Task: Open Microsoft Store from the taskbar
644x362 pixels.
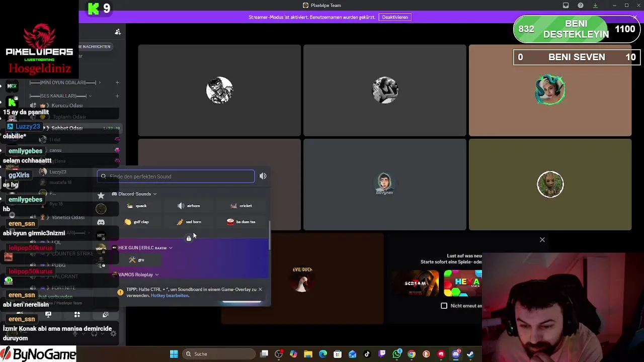Action: (x=338, y=354)
